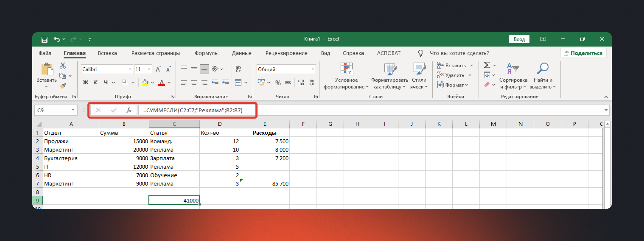Open the Name Box dropdown arrow

(73, 110)
